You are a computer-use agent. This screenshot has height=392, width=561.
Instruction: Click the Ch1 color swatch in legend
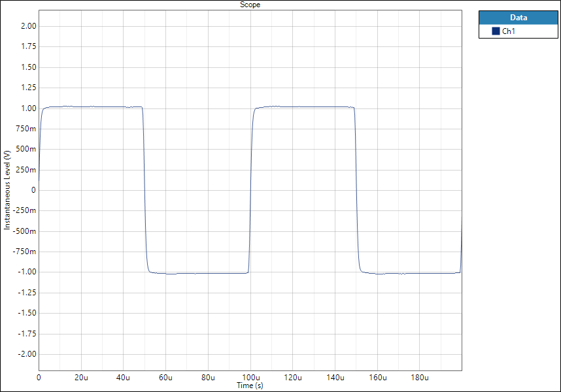[496, 31]
